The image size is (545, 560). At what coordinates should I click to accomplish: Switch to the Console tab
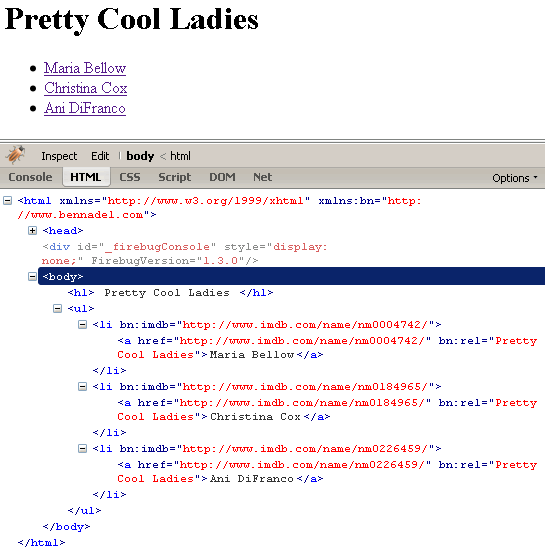30,177
